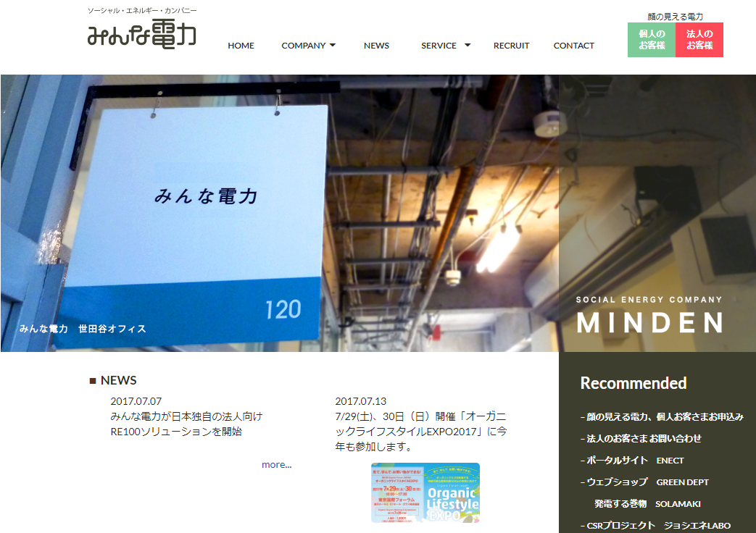Go to the NEWS navigation item

click(x=376, y=46)
